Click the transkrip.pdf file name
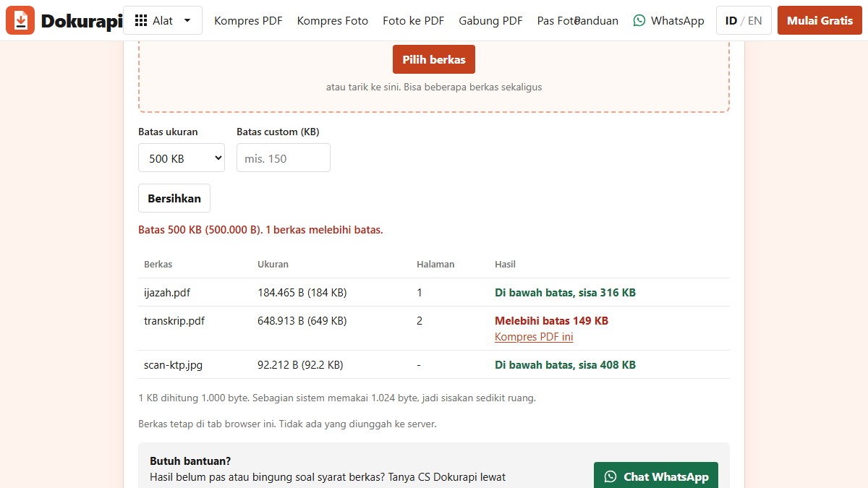Viewport: 868px width, 488px height. [x=174, y=320]
